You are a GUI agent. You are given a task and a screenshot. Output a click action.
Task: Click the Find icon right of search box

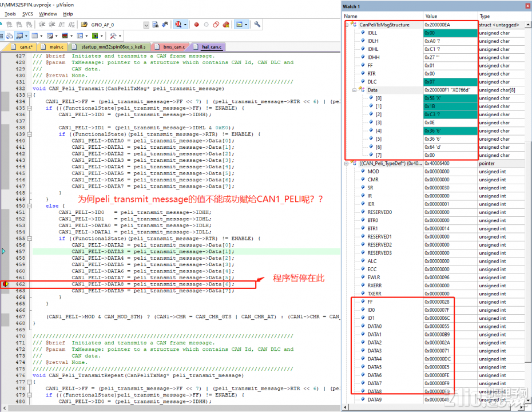[x=156, y=25]
